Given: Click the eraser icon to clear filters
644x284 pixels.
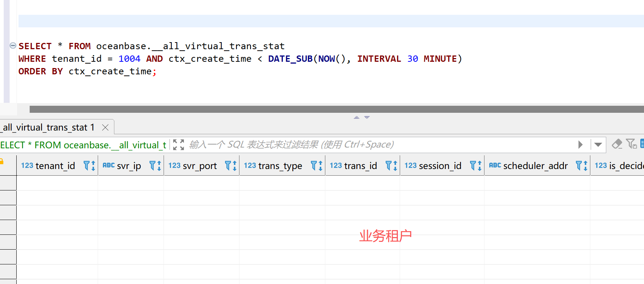Looking at the screenshot, I should coord(617,144).
